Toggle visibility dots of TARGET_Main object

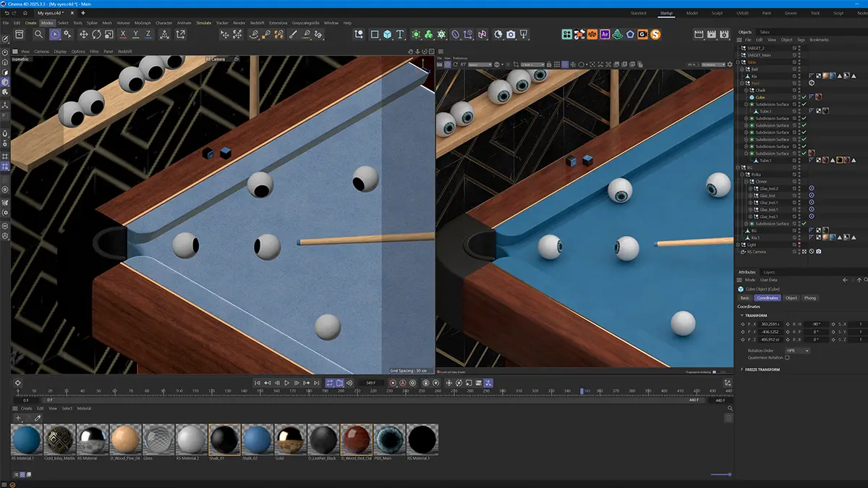pos(801,55)
